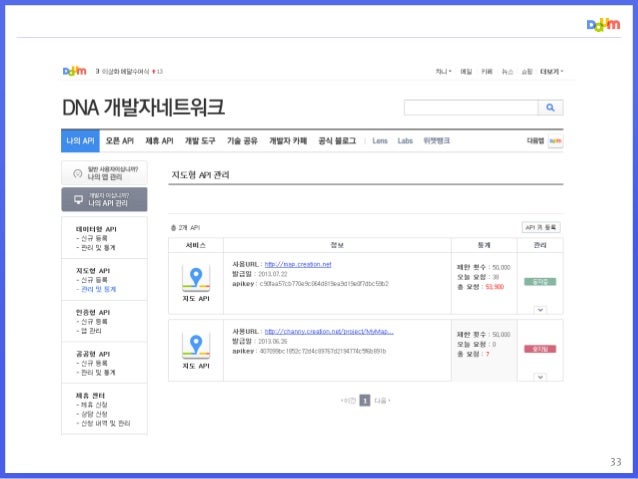This screenshot has height=479, width=638.
Task: Click 제휴 신청 under 제휴 센터
Action: tap(92, 405)
